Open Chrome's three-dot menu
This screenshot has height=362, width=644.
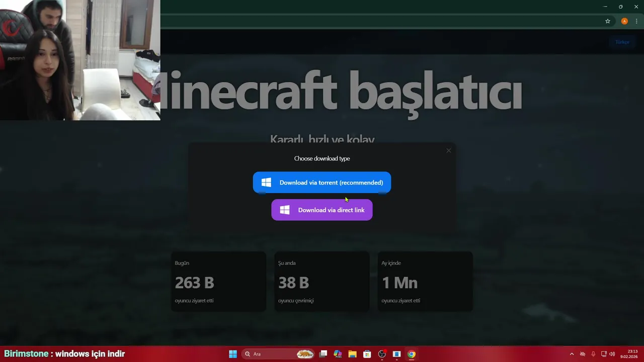point(636,21)
